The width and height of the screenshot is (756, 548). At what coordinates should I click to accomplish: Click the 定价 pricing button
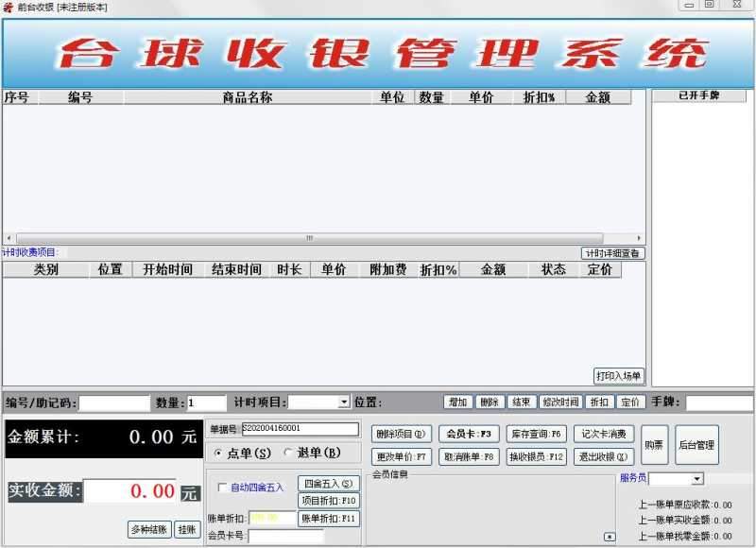[x=630, y=400]
